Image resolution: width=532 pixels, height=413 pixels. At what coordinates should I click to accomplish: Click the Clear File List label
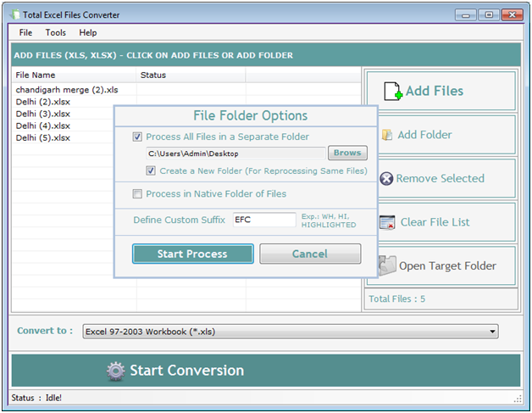[435, 222]
